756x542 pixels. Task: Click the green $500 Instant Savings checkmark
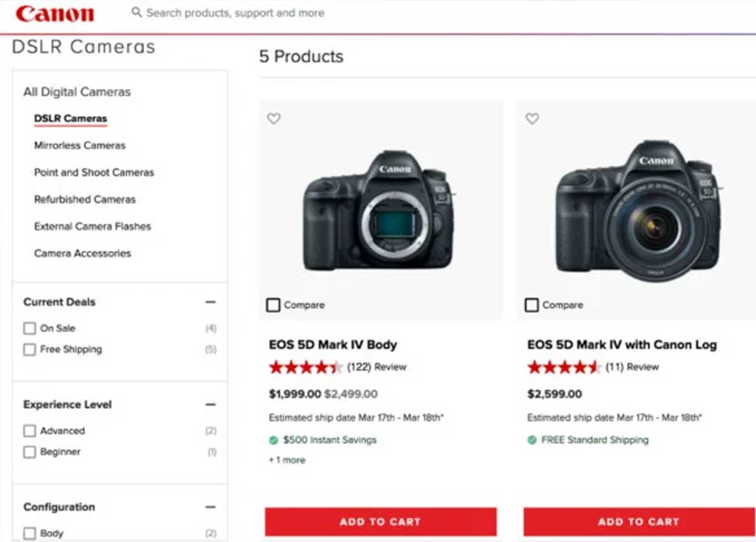tap(273, 440)
